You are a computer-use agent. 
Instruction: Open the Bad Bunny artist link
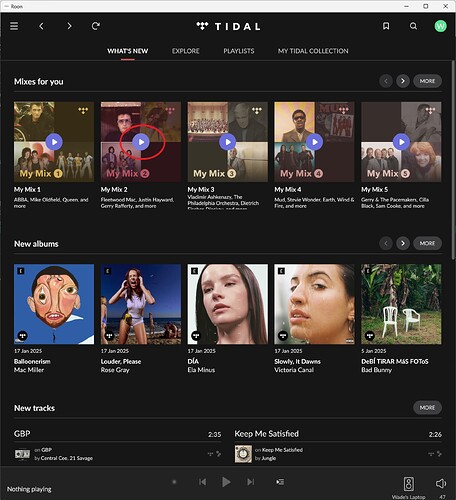pyautogui.click(x=377, y=370)
